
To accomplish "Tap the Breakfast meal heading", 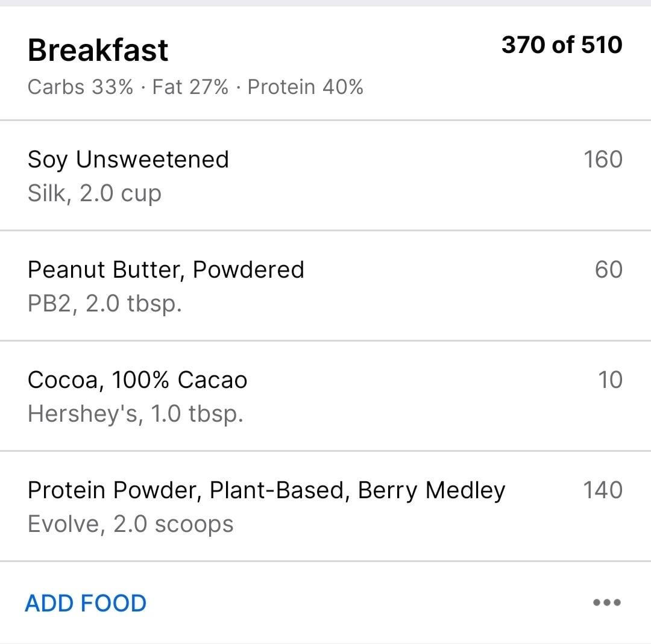I will coord(98,50).
